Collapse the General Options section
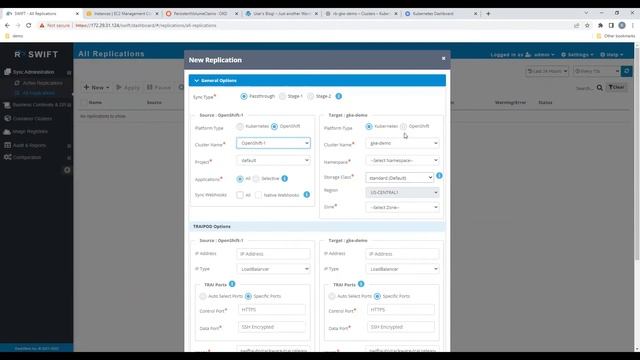 [317, 80]
